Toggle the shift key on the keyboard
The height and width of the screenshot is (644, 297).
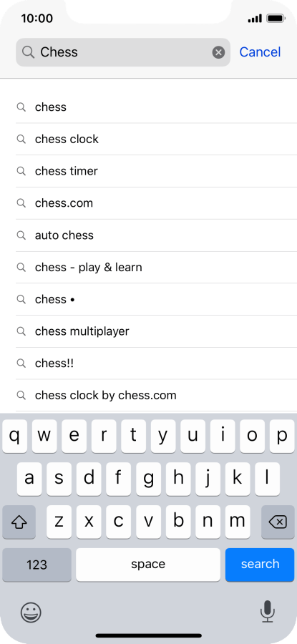[19, 522]
